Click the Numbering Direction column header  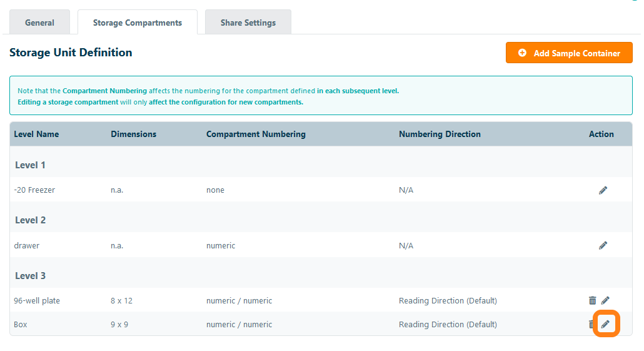(440, 134)
